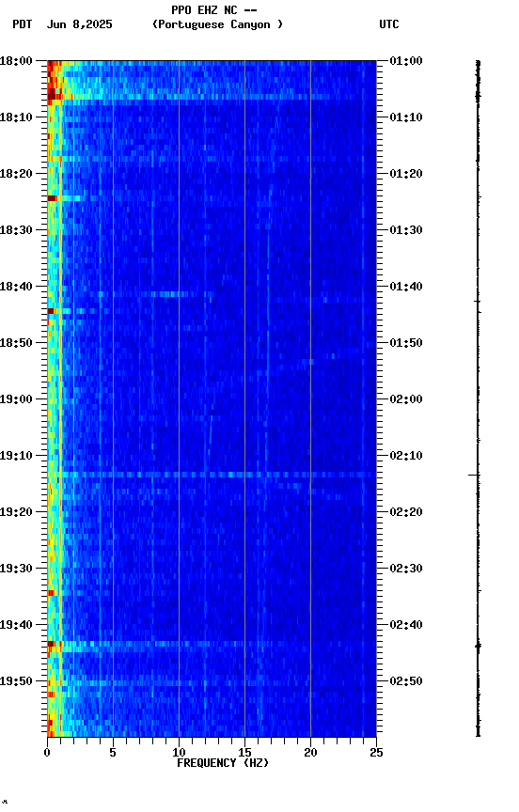Click the 01:10 UTC time label
The height and width of the screenshot is (812, 519).
[x=406, y=117]
